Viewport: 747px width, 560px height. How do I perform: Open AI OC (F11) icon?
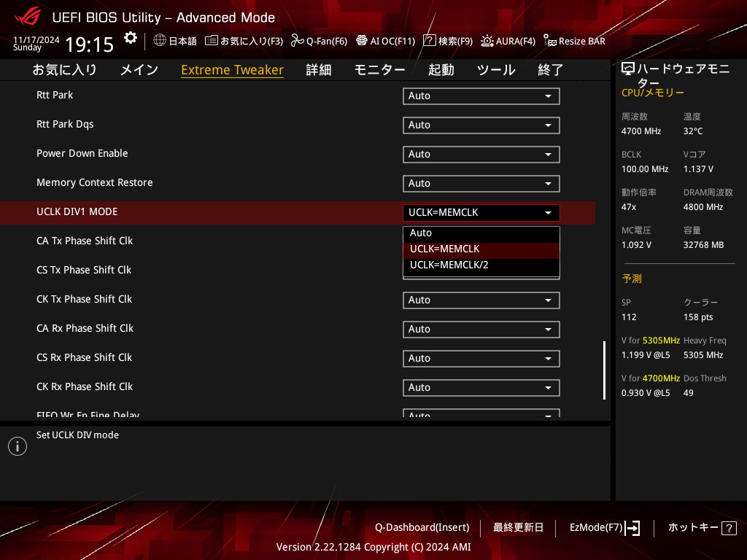click(x=362, y=41)
